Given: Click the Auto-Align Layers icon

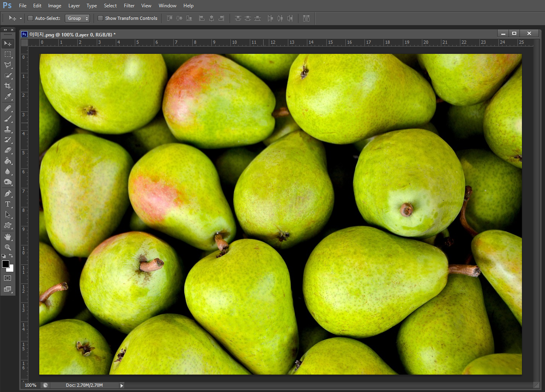Looking at the screenshot, I should point(306,18).
